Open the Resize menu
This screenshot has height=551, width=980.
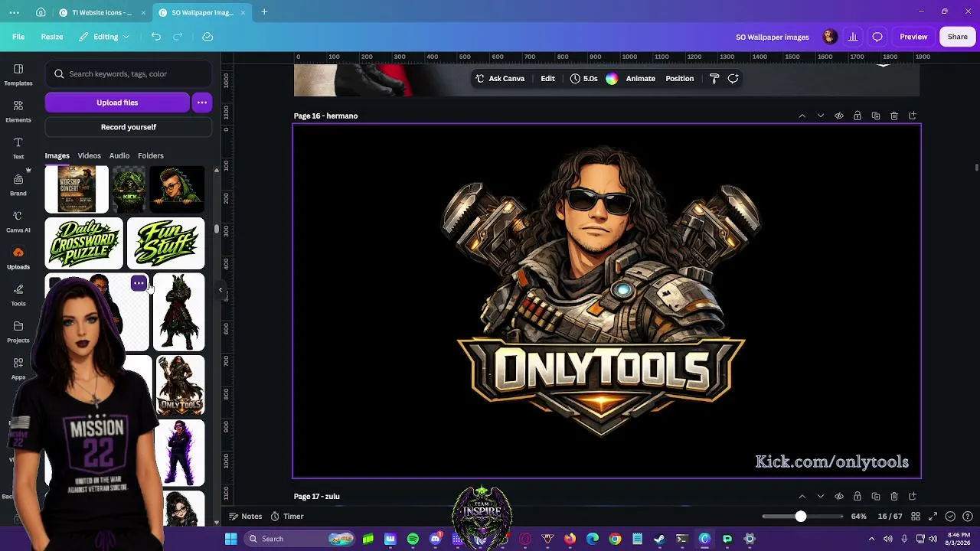coord(52,37)
